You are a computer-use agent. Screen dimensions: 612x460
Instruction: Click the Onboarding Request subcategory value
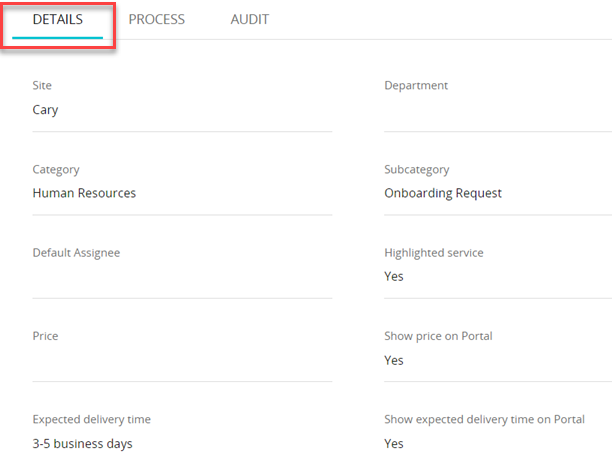[x=442, y=193]
